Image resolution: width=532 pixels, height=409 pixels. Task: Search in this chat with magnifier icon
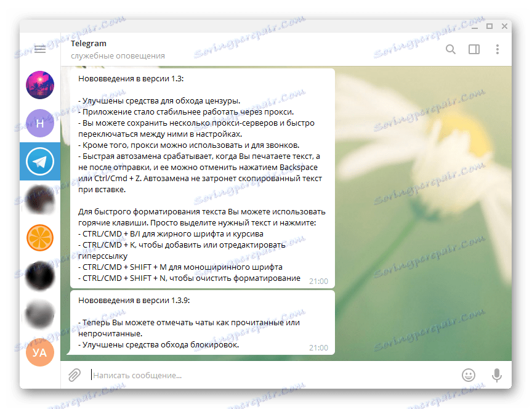pyautogui.click(x=450, y=49)
